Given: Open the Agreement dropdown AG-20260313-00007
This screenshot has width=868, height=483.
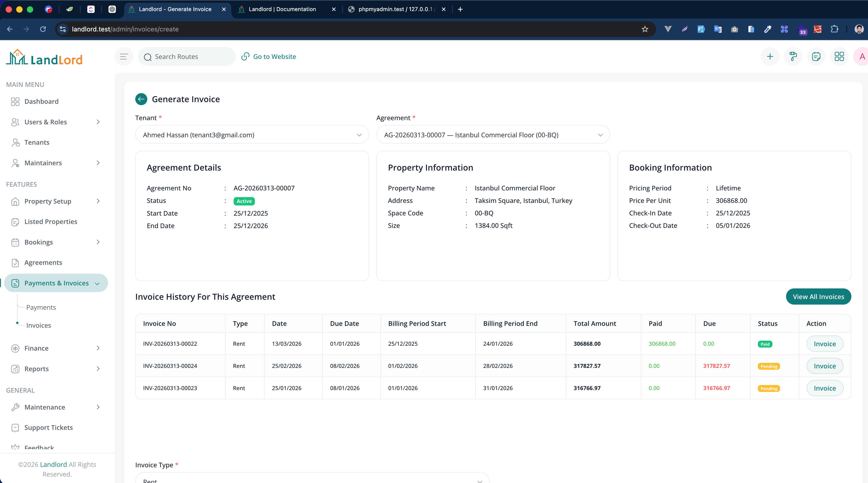Looking at the screenshot, I should [x=493, y=135].
